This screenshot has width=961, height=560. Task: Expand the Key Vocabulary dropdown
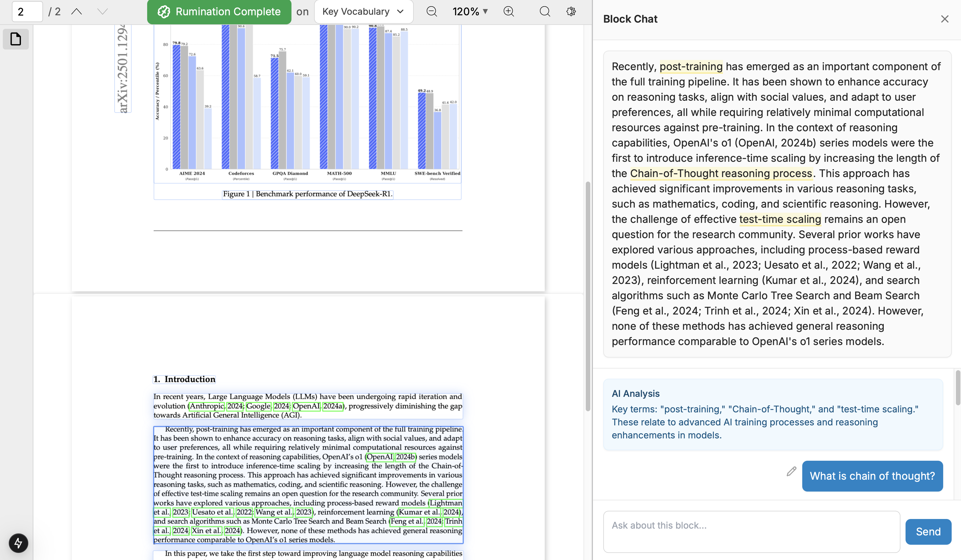click(363, 11)
